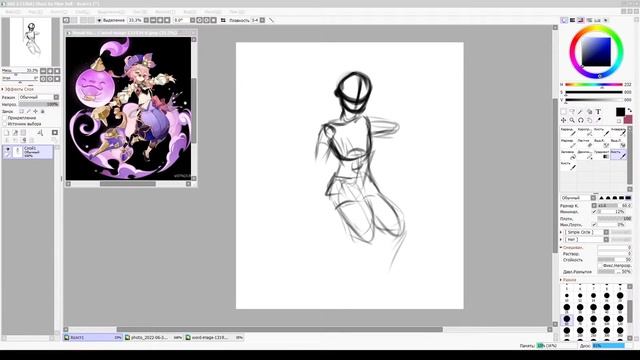Open the Плавность stabilizer dropdown
The height and width of the screenshot is (360, 640).
click(262, 20)
